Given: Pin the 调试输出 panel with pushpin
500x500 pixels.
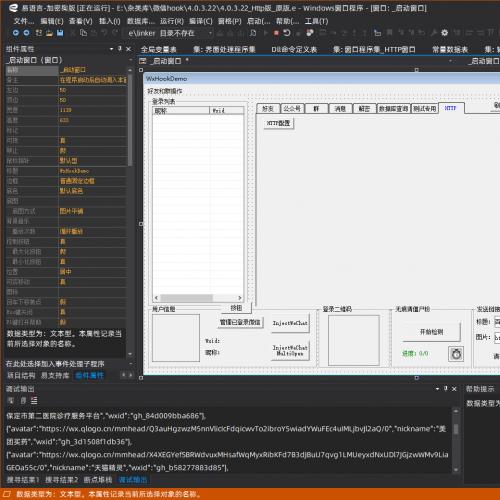Looking at the screenshot, I should point(446,389).
